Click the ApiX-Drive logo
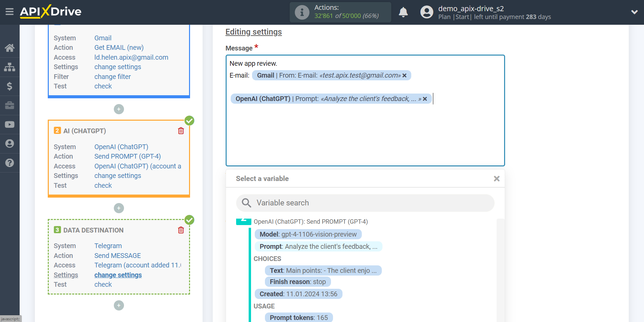Viewport: 644px width, 322px height. point(50,12)
